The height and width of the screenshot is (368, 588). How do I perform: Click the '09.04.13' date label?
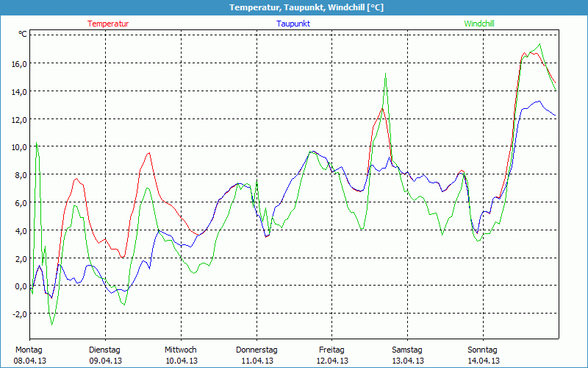(x=105, y=361)
